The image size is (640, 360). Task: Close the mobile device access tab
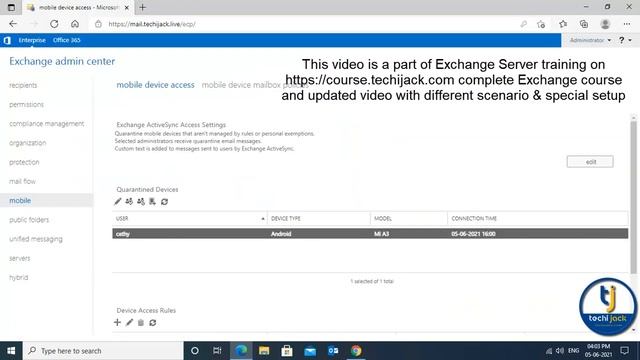click(127, 8)
